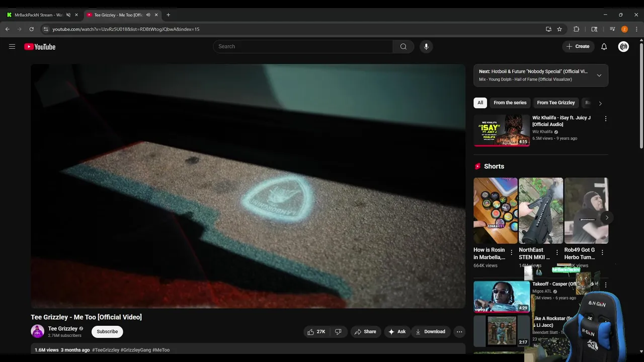The width and height of the screenshot is (644, 362).
Task: Select the All filter chip
Action: [x=480, y=103]
